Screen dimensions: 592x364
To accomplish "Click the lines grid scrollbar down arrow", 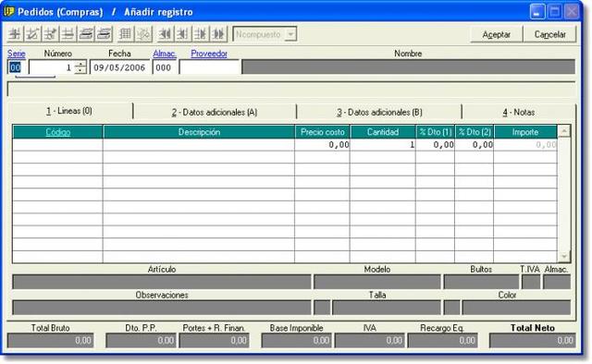I will 563,257.
